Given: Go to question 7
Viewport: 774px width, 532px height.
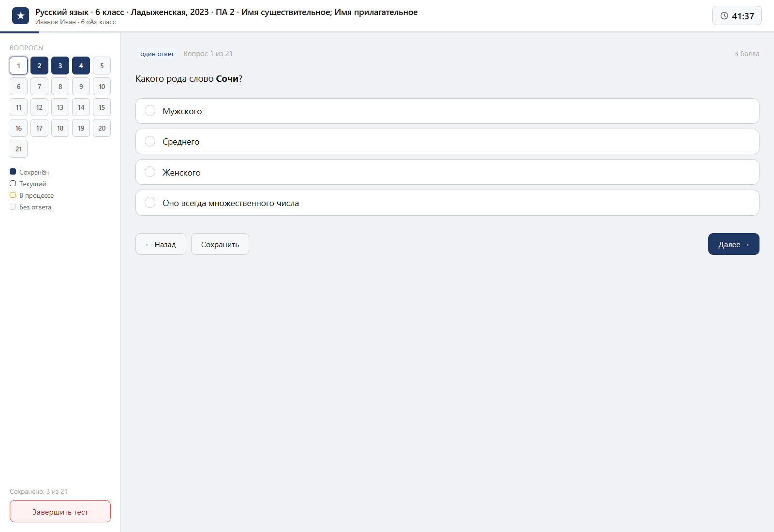Looking at the screenshot, I should tap(39, 87).
